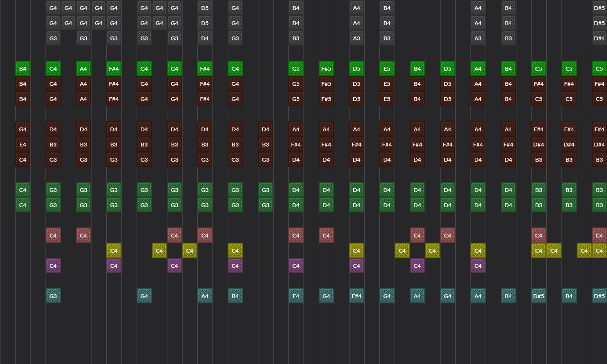Click the dark red E5 note block
The height and width of the screenshot is (364, 607).
(386, 84)
